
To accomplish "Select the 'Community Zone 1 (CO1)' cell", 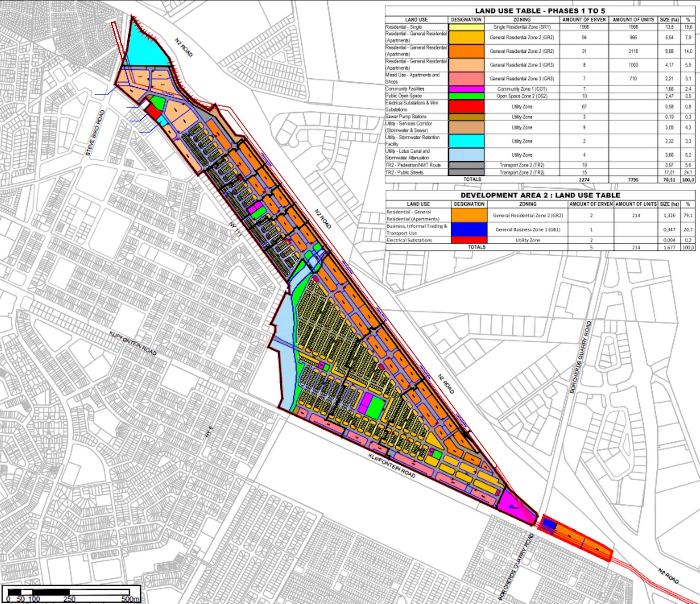I will tap(522, 89).
